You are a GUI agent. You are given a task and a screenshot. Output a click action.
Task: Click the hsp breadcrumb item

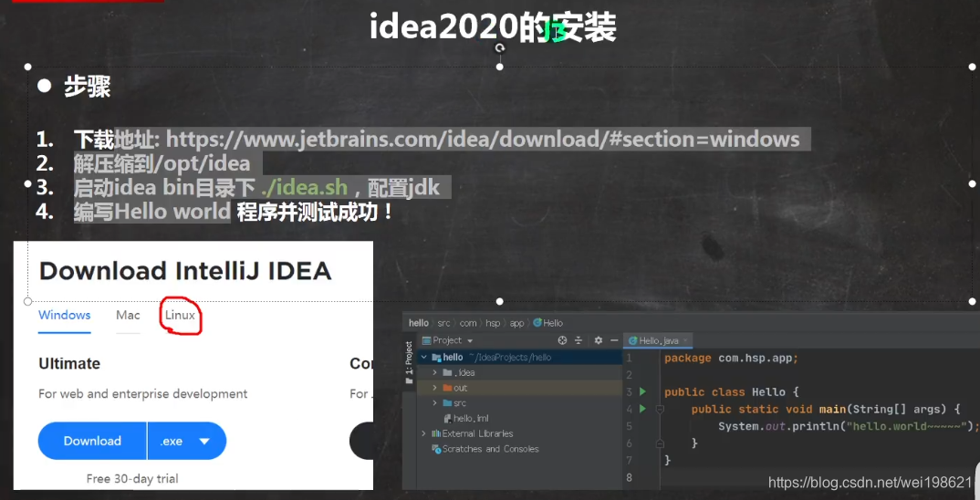tap(493, 323)
